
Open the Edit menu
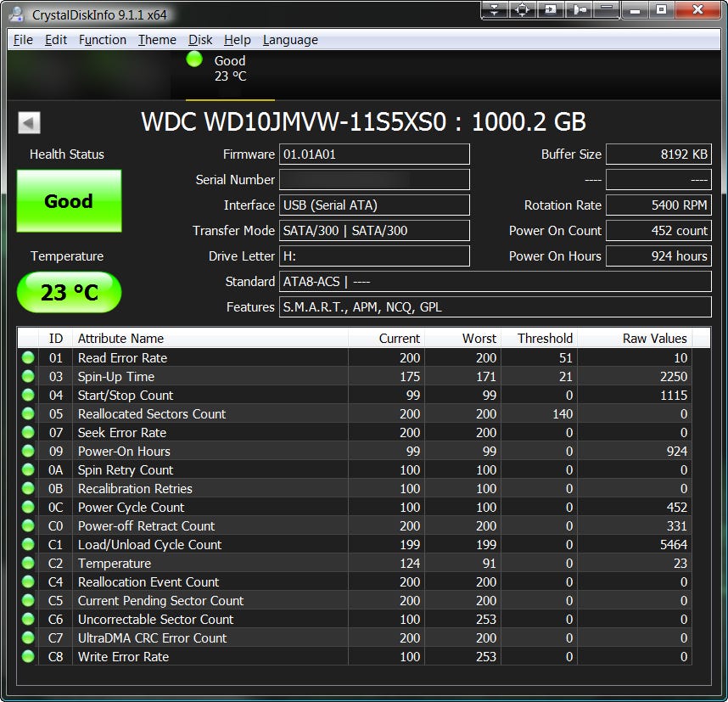pos(56,40)
